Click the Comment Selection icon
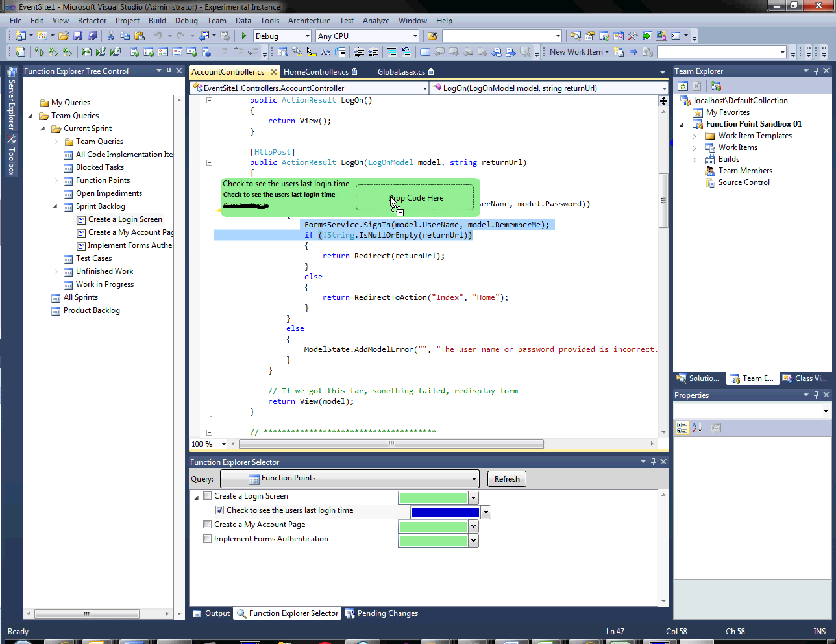836x644 pixels. coord(391,52)
